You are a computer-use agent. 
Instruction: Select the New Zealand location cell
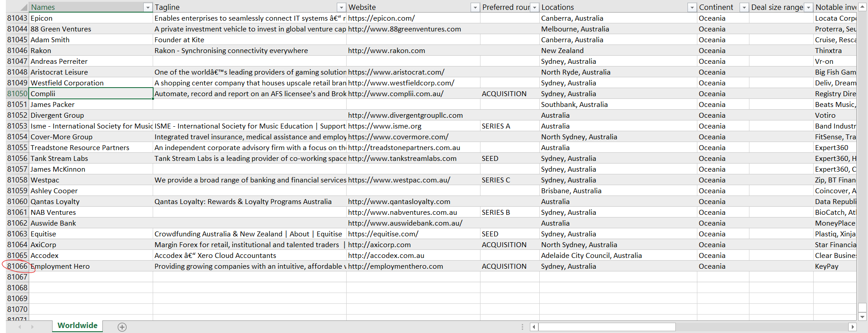[618, 50]
